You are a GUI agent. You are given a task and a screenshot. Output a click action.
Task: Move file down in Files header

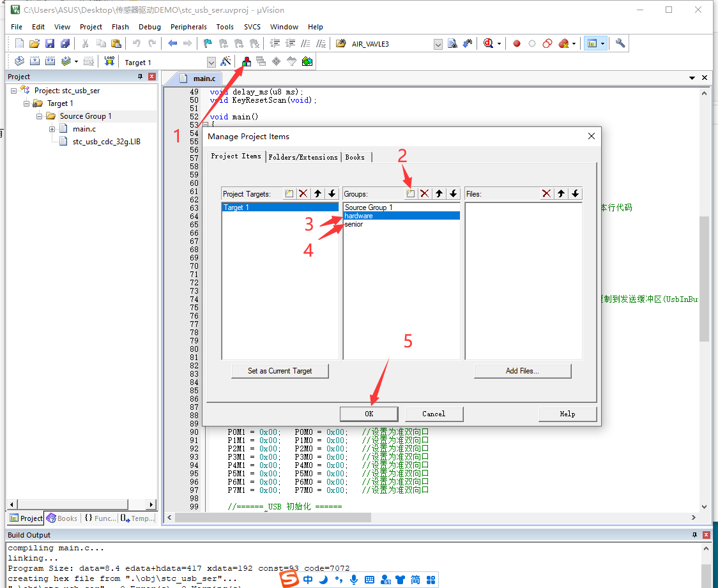[x=575, y=193]
